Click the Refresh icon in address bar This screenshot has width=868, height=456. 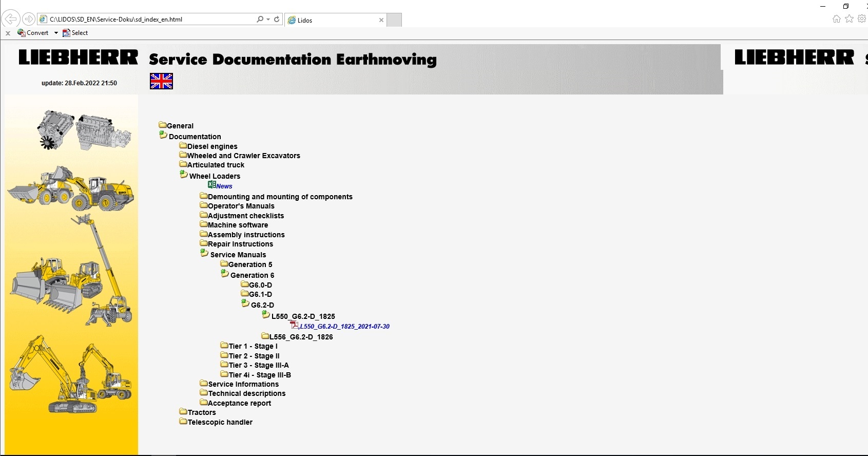point(277,20)
